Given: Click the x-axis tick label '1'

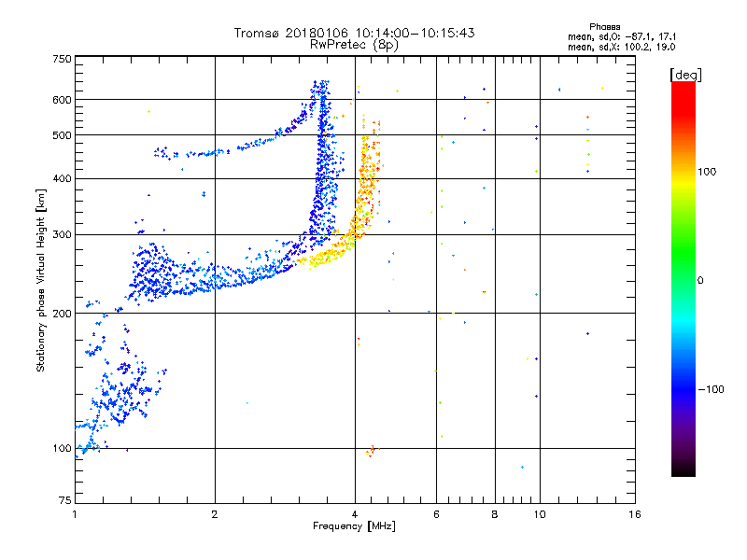Looking at the screenshot, I should tap(75, 514).
